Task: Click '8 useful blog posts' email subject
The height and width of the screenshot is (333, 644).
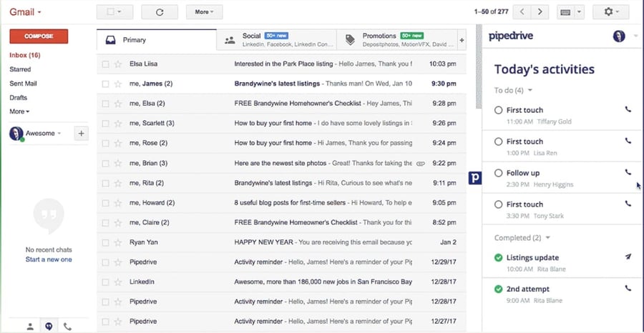Action: point(290,203)
